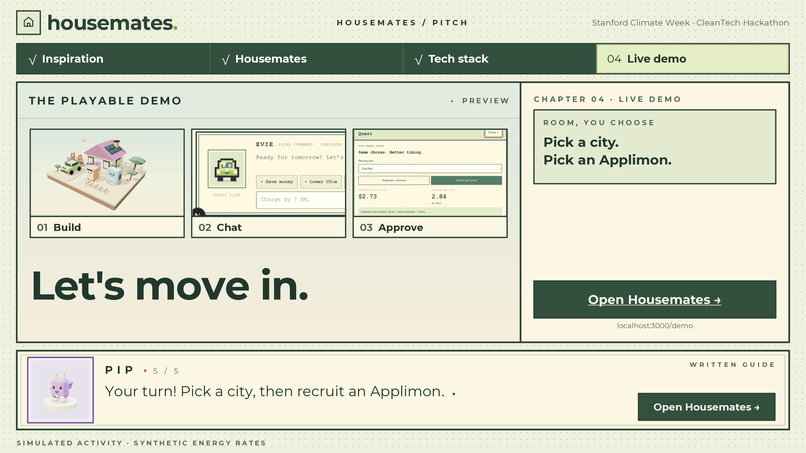Click the THE PLAYABLE DEMO heading

[105, 101]
